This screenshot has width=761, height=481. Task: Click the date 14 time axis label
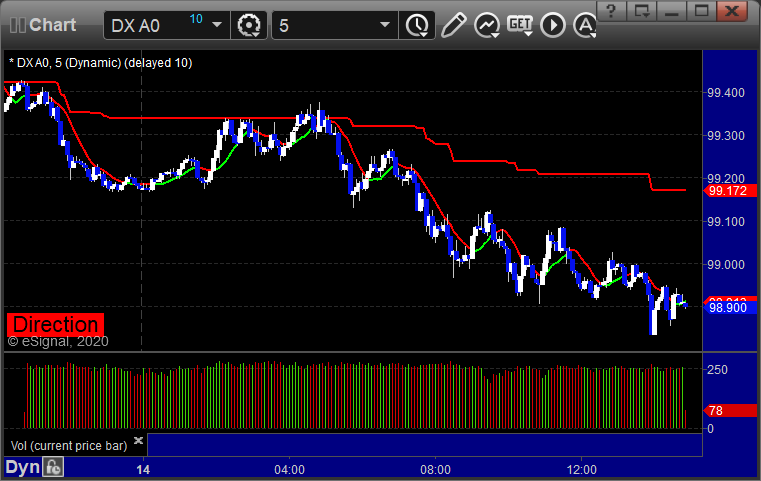pyautogui.click(x=143, y=470)
